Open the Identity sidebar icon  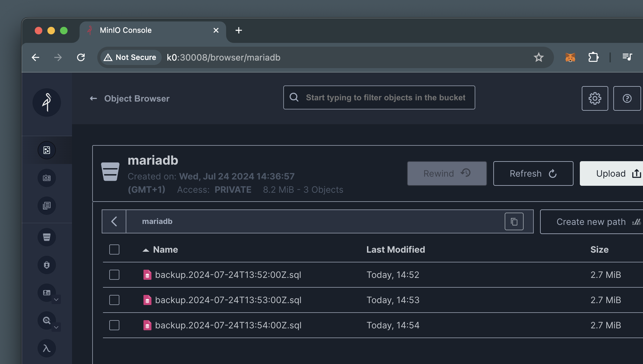point(47,293)
